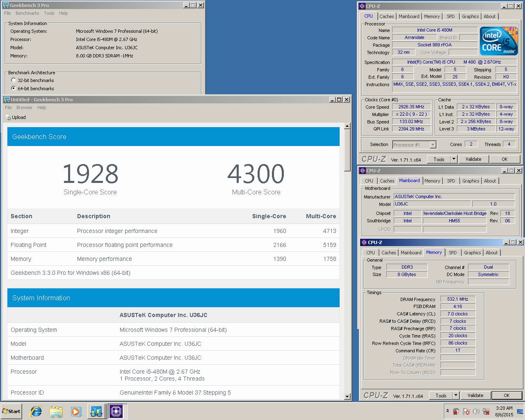The width and height of the screenshot is (525, 420).
Task: Open the power plug tray icon
Action: [456, 411]
